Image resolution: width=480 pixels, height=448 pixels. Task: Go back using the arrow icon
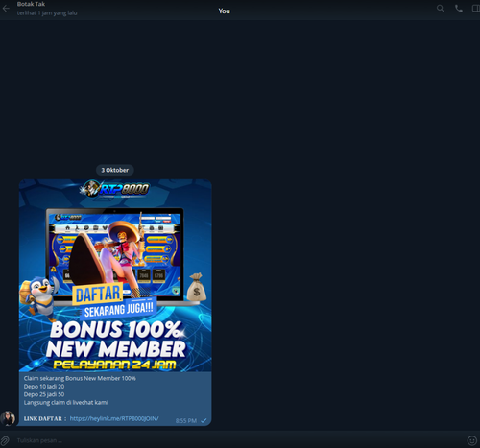tap(6, 9)
